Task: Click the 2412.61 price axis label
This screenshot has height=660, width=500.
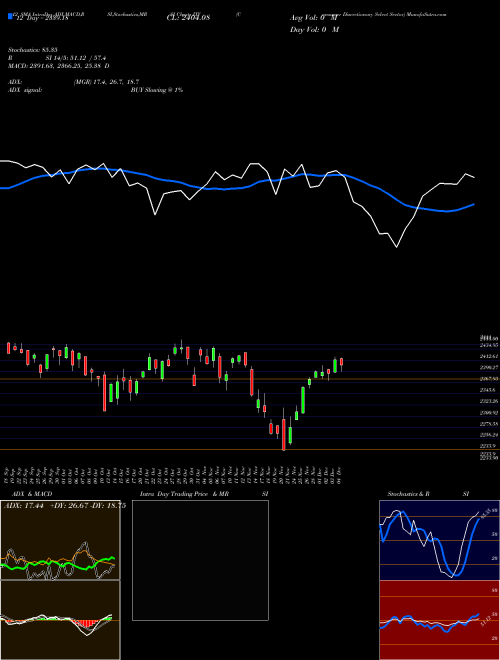Action: (x=489, y=356)
